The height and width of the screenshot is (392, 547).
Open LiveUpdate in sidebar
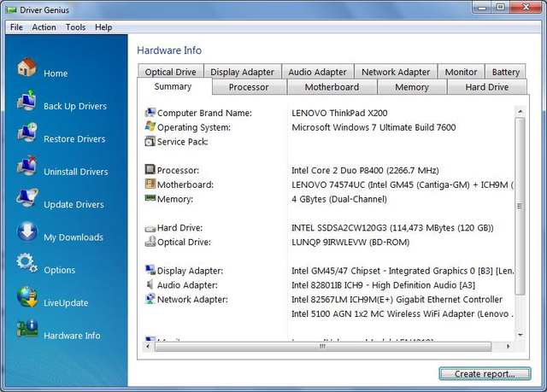coord(66,303)
